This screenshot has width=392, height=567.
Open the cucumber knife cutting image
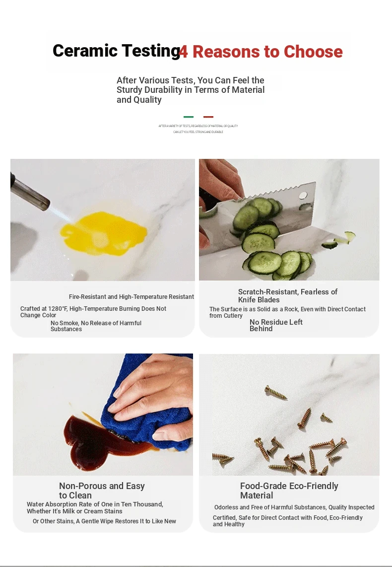pos(289,219)
